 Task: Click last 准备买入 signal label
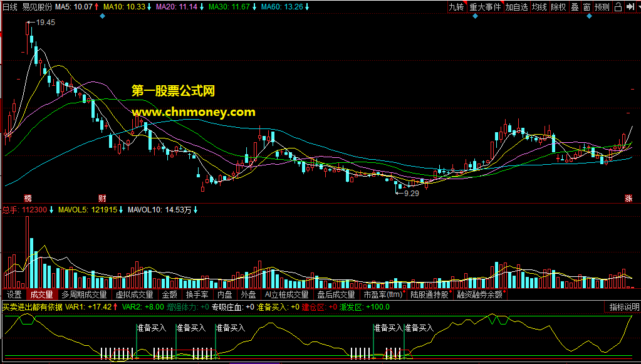[419, 328]
